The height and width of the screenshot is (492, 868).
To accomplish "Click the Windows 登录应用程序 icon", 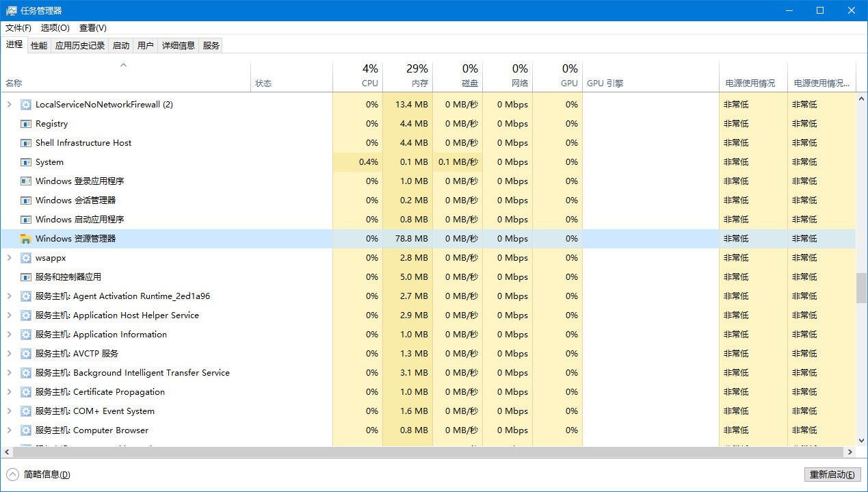I will 26,181.
